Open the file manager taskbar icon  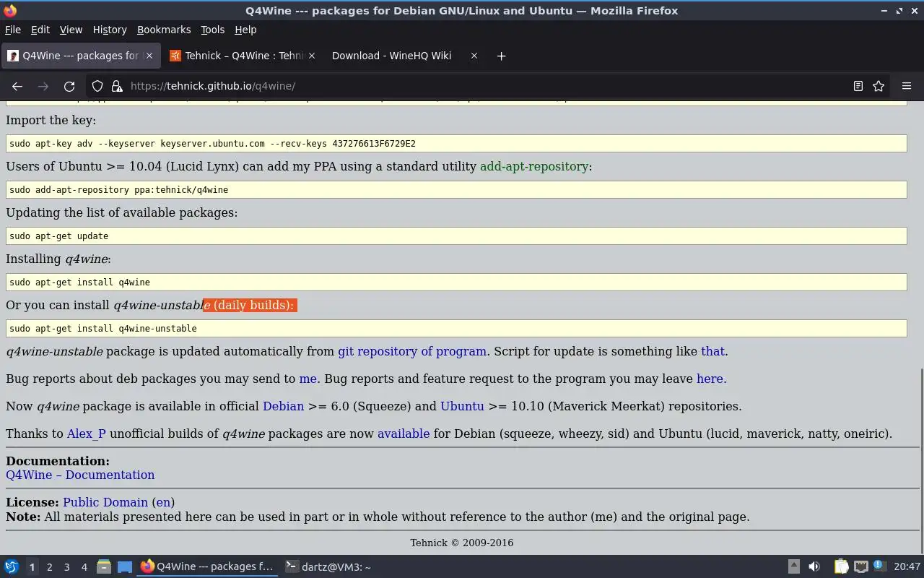[104, 567]
